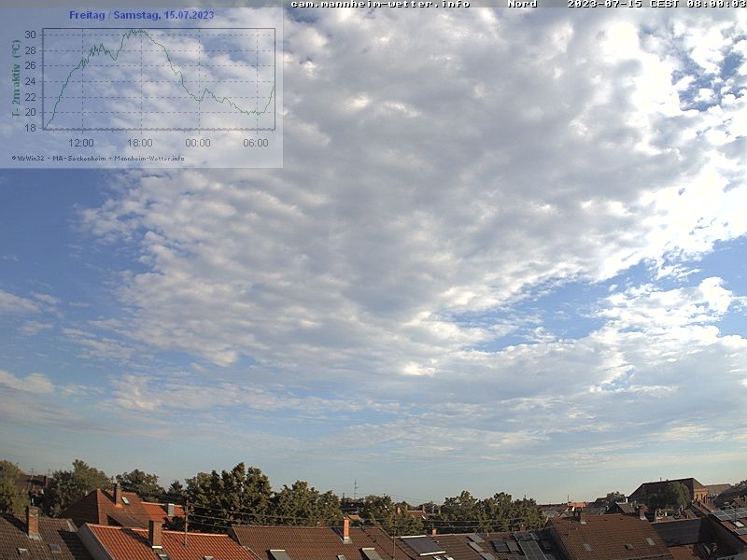This screenshot has height=560, width=747.
Task: Click the 18:00 label on the chart axis
Action: 139,143
